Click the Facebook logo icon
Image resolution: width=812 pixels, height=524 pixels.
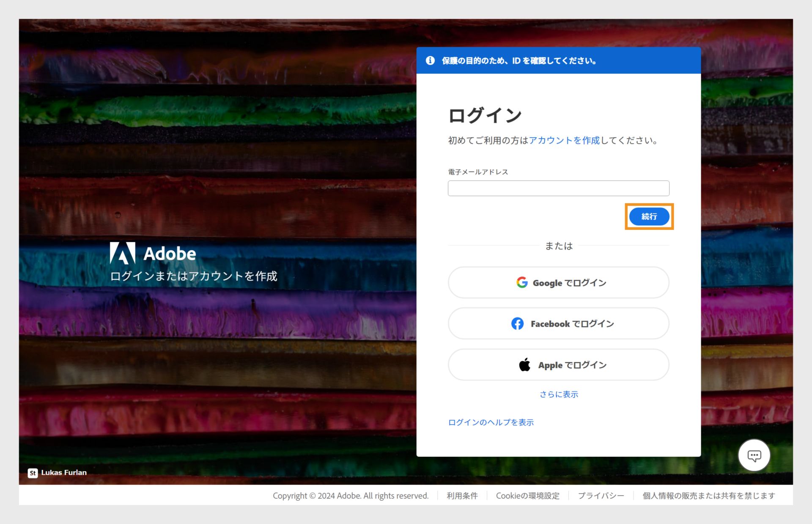click(x=518, y=323)
